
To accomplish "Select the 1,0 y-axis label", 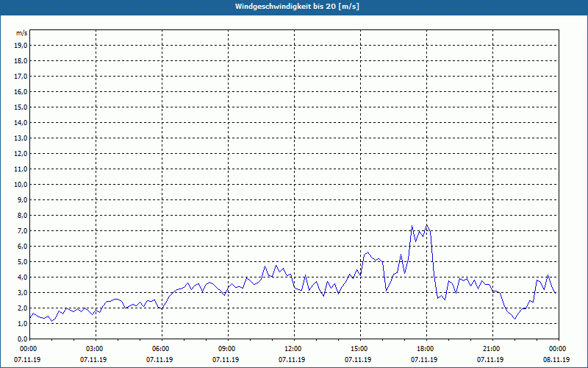I will click(x=22, y=323).
